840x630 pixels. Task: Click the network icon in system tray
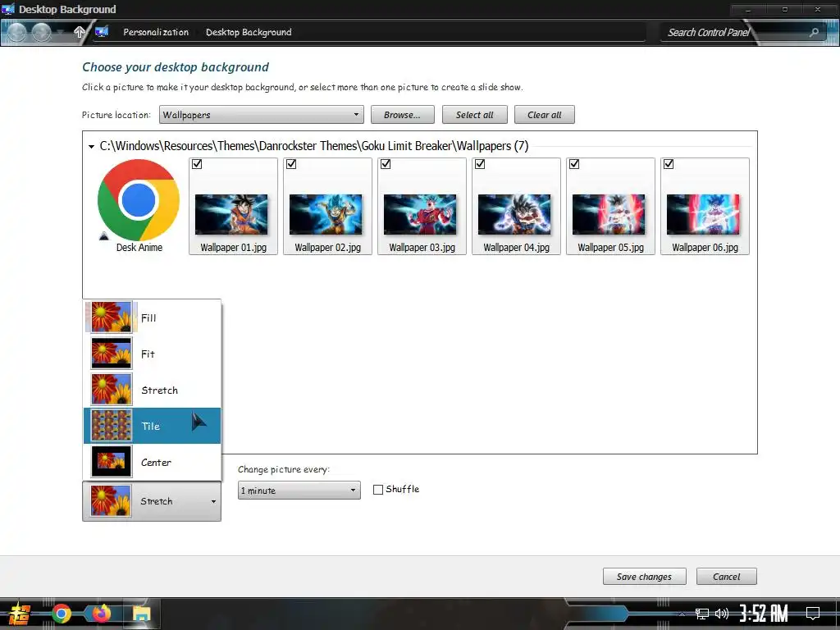pos(701,614)
